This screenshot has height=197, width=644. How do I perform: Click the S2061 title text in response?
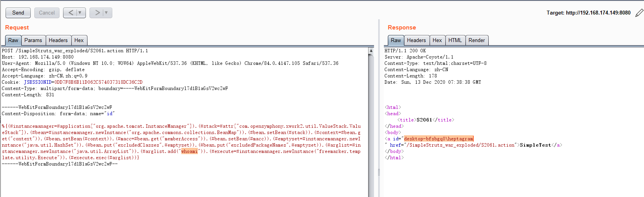[x=424, y=120]
